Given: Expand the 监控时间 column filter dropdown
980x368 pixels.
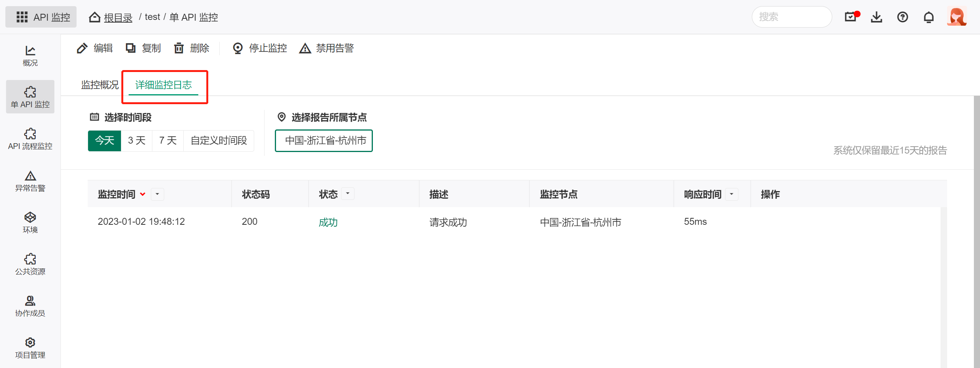Looking at the screenshot, I should [157, 194].
